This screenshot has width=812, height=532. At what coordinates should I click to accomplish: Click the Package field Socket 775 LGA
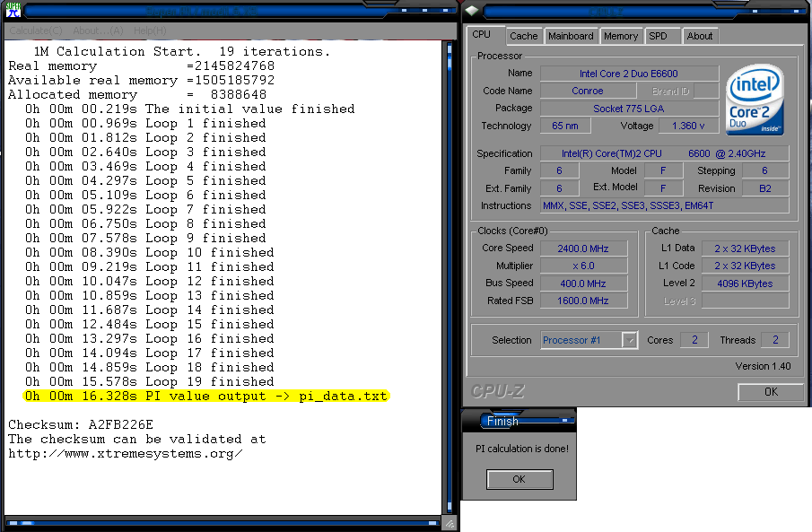(x=629, y=109)
